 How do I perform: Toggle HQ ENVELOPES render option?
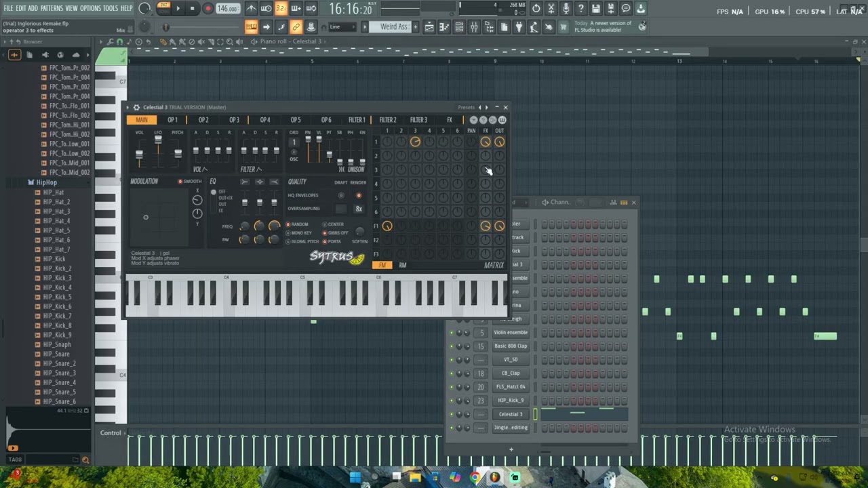tap(359, 195)
